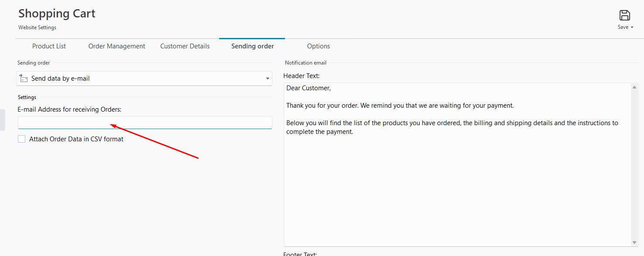Open the arrow menu beside Save

pyautogui.click(x=632, y=27)
